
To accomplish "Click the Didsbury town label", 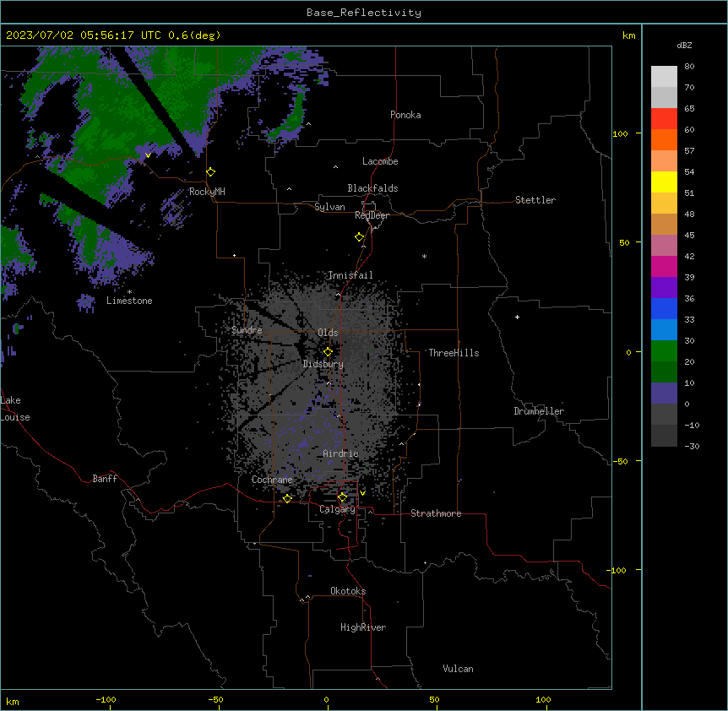I will [x=323, y=364].
